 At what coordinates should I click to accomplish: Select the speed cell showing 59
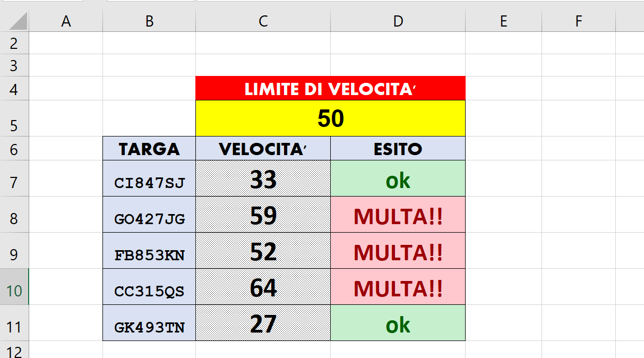click(263, 215)
